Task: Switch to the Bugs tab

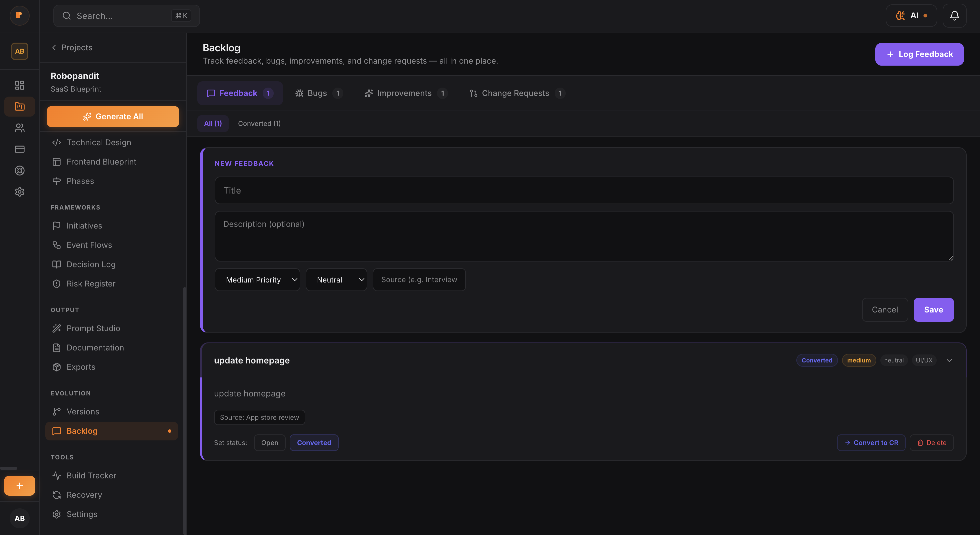Action: click(318, 93)
